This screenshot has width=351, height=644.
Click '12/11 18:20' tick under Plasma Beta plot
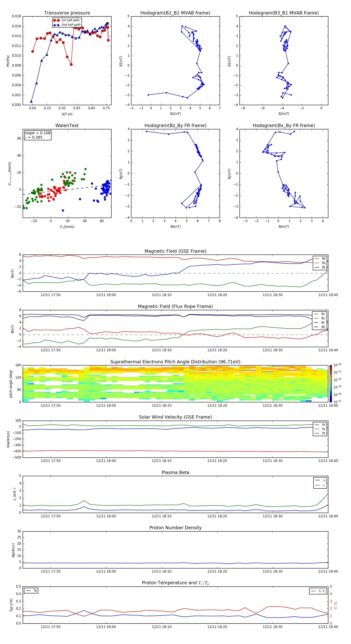(217, 516)
